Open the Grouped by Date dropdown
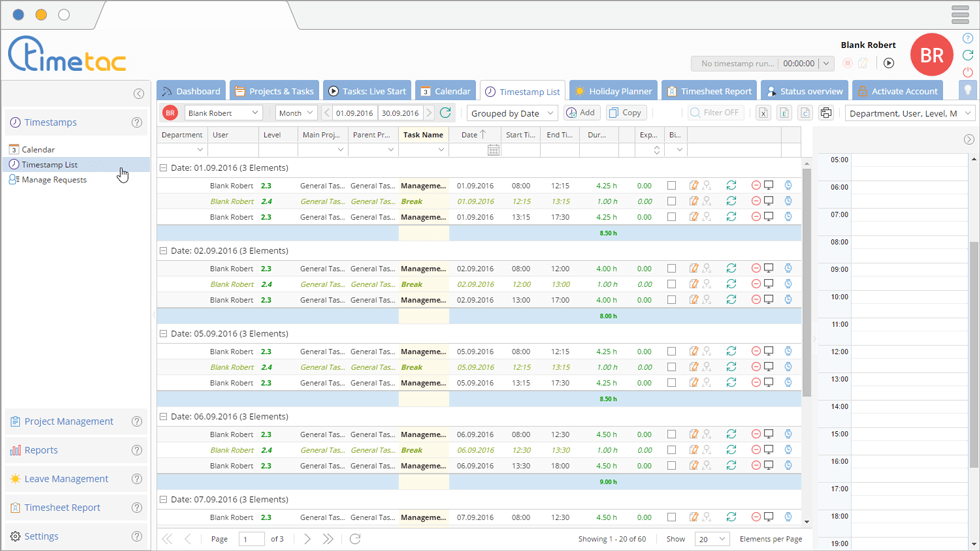This screenshot has width=980, height=551. (x=513, y=113)
